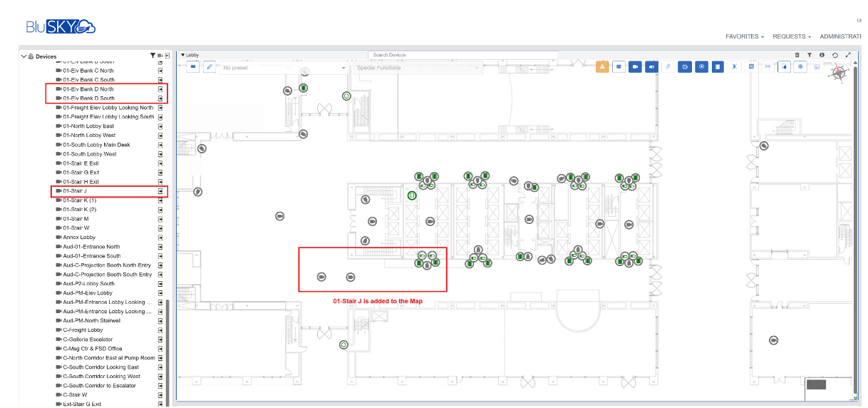Click the sensor waves toolbar icon
This screenshot has width=868, height=408.
pos(768,66)
